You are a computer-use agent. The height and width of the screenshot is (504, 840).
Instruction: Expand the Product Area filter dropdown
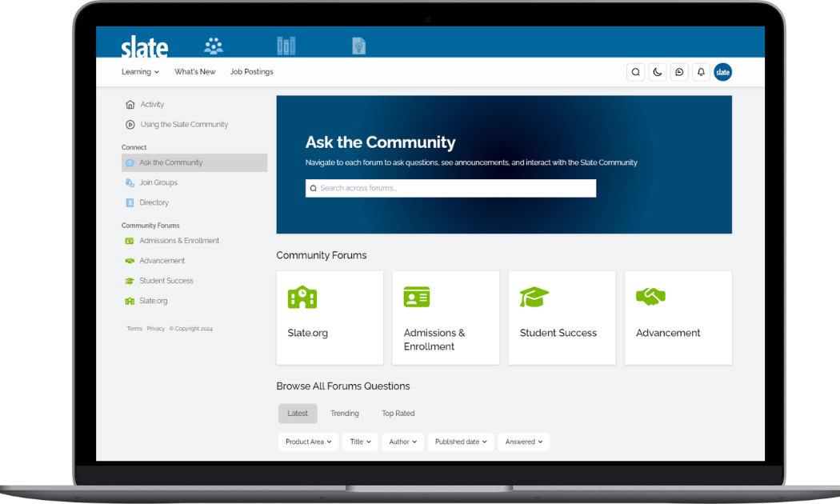click(x=308, y=441)
